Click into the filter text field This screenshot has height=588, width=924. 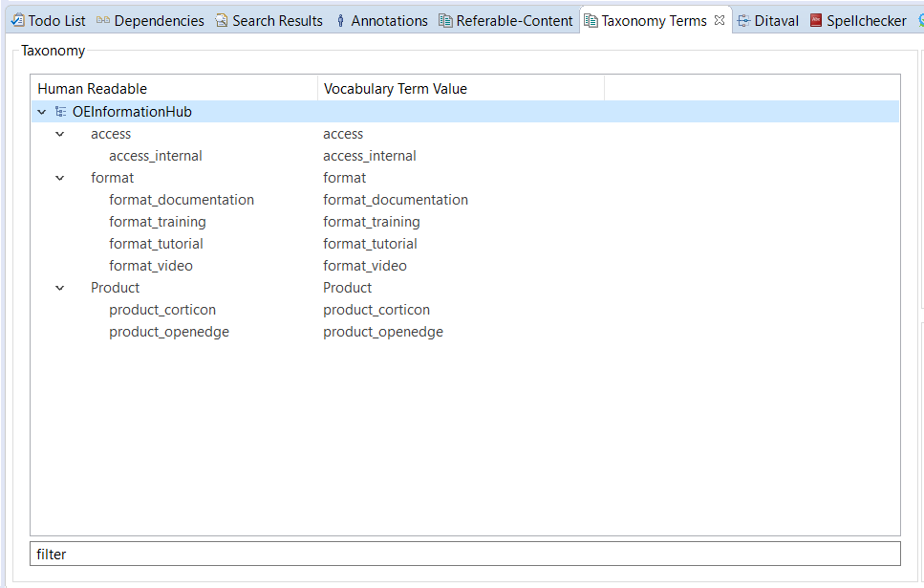[465, 554]
